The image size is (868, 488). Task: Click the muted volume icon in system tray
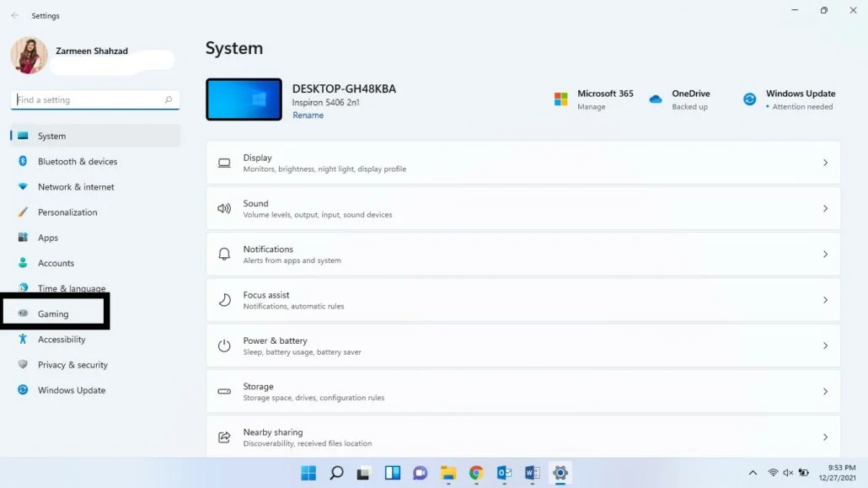[788, 473]
